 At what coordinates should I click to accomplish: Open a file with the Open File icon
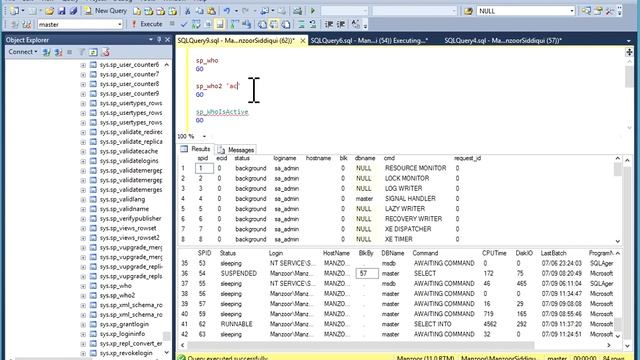(x=49, y=11)
